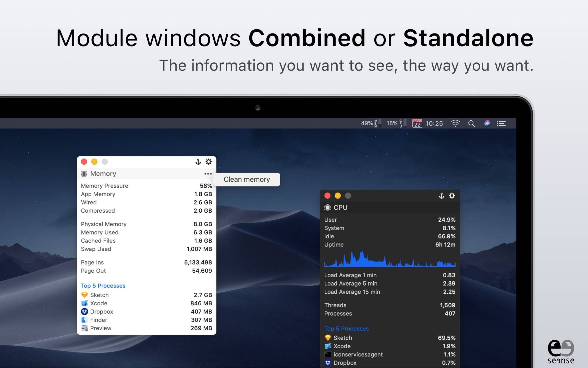588x368 pixels.
Task: Click the anchor pin icon in CPU window
Action: [x=441, y=196]
